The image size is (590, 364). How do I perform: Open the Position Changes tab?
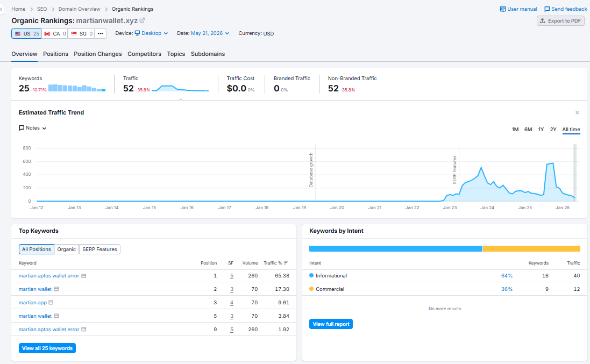pos(98,54)
